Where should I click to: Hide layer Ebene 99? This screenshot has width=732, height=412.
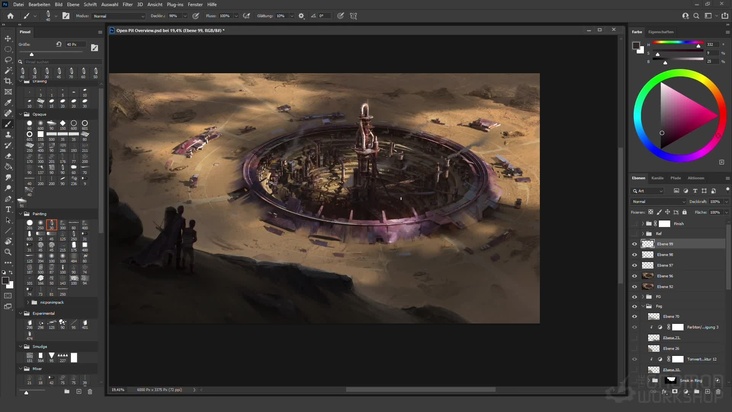pos(634,244)
